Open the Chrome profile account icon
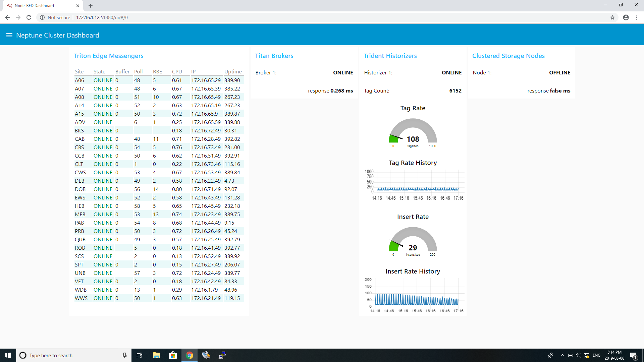The width and height of the screenshot is (644, 362). pyautogui.click(x=626, y=17)
